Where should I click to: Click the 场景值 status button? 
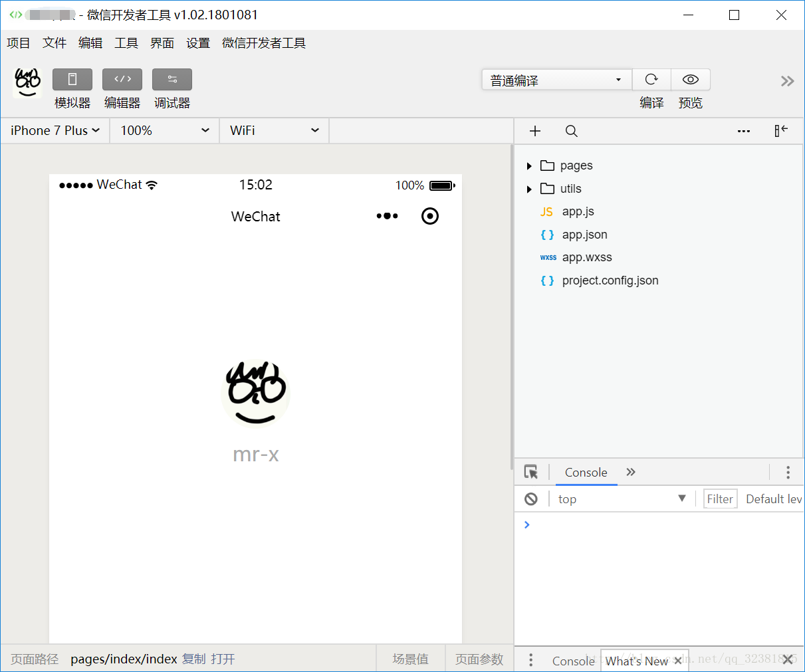point(410,659)
